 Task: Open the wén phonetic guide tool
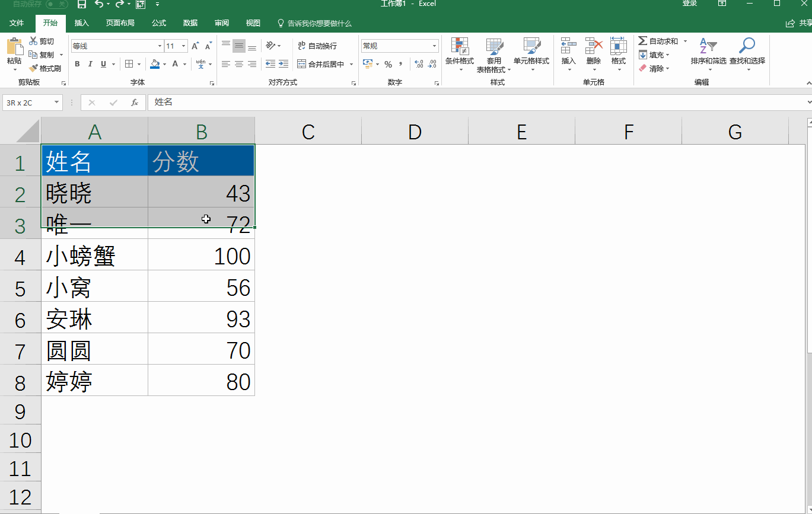200,64
